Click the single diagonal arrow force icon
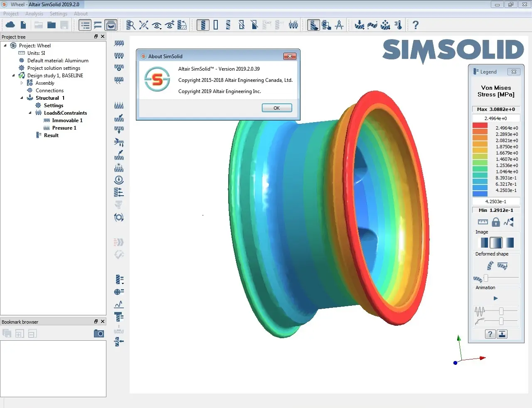This screenshot has height=408, width=532. [x=119, y=118]
